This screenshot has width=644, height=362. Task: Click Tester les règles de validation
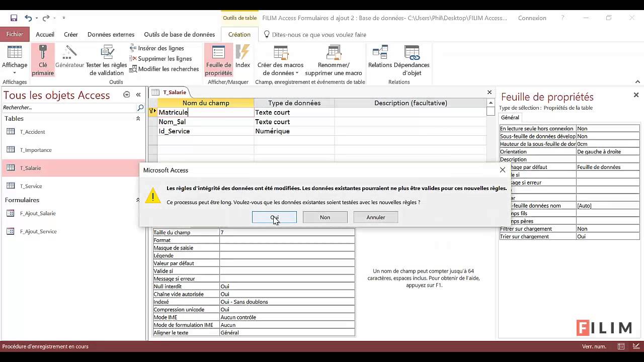106,60
